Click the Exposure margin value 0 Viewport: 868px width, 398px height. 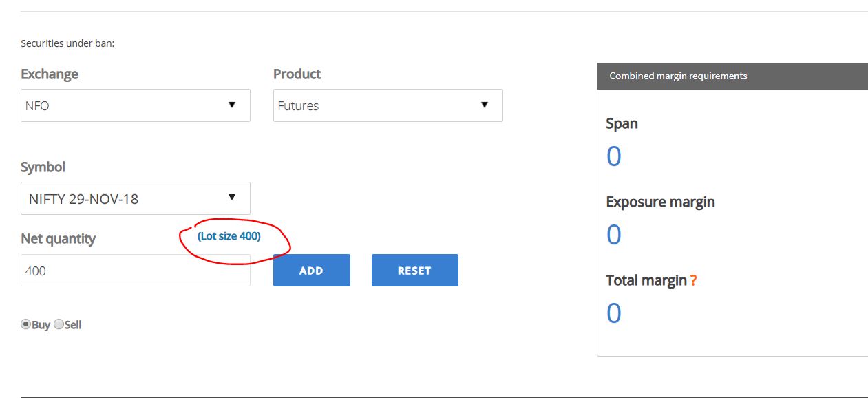pyautogui.click(x=613, y=235)
